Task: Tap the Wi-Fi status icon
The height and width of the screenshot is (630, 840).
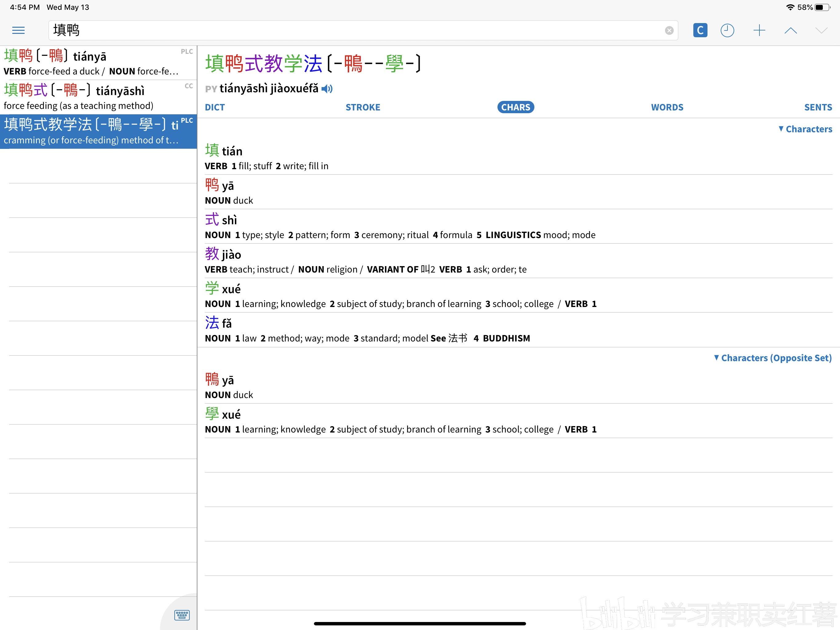Action: click(x=790, y=7)
